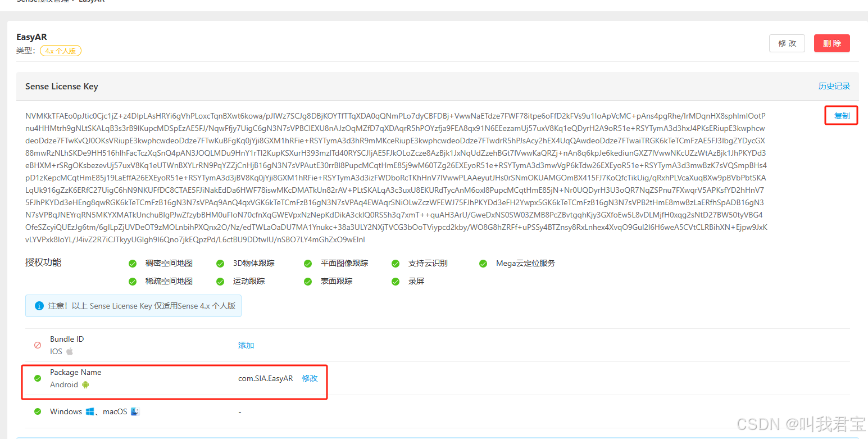Screen dimensions: 868x439
Task: Click the green check beside 表面跟踪
Action: 308,282
